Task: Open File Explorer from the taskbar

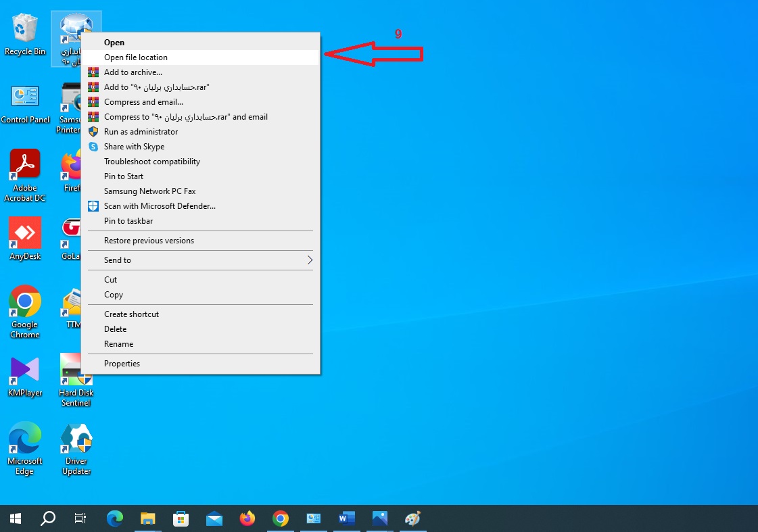Action: pos(147,518)
